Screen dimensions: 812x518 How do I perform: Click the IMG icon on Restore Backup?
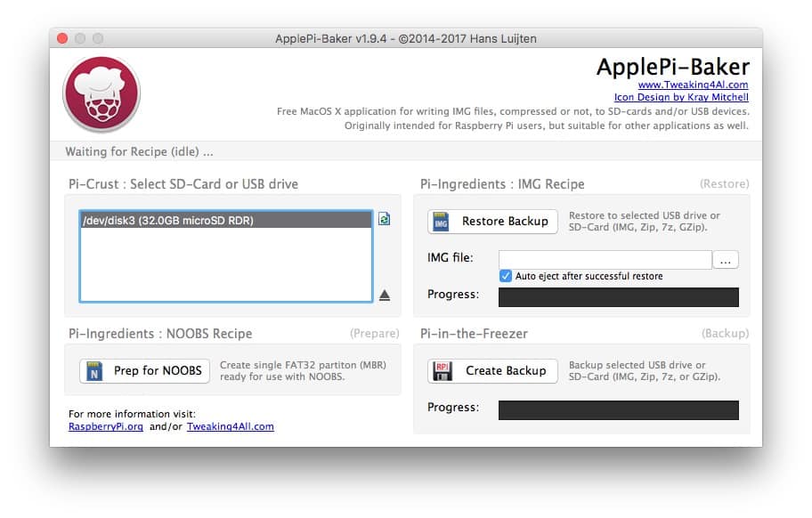[x=441, y=222]
